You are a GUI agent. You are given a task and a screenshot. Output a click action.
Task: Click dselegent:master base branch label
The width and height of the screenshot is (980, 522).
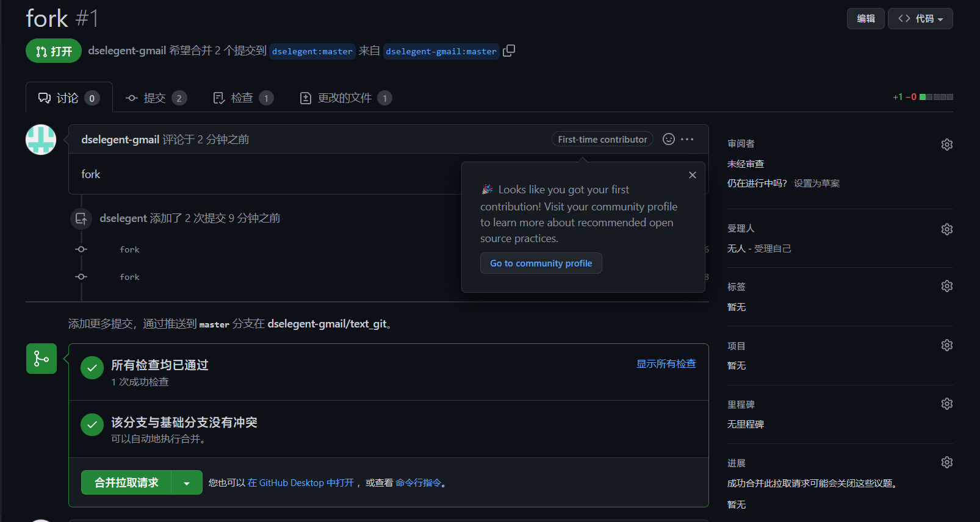(x=312, y=51)
